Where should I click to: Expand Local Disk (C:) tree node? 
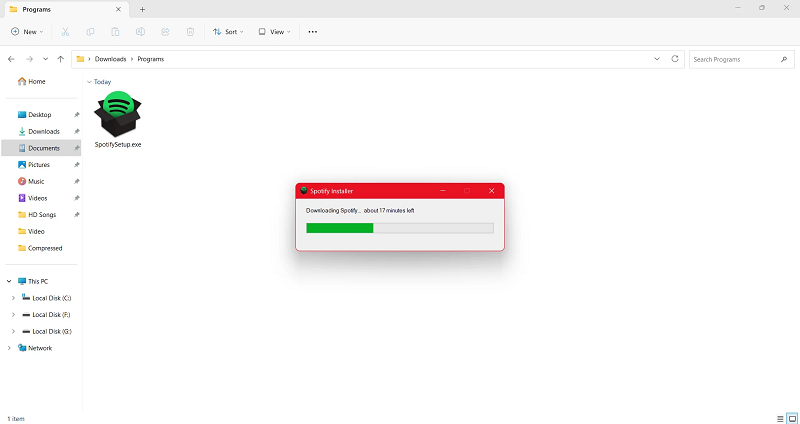tap(13, 298)
